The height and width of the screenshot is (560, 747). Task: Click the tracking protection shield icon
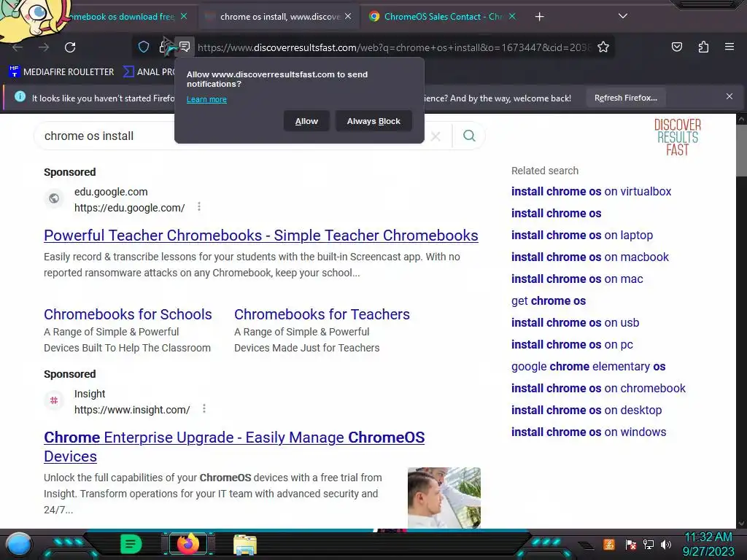144,47
